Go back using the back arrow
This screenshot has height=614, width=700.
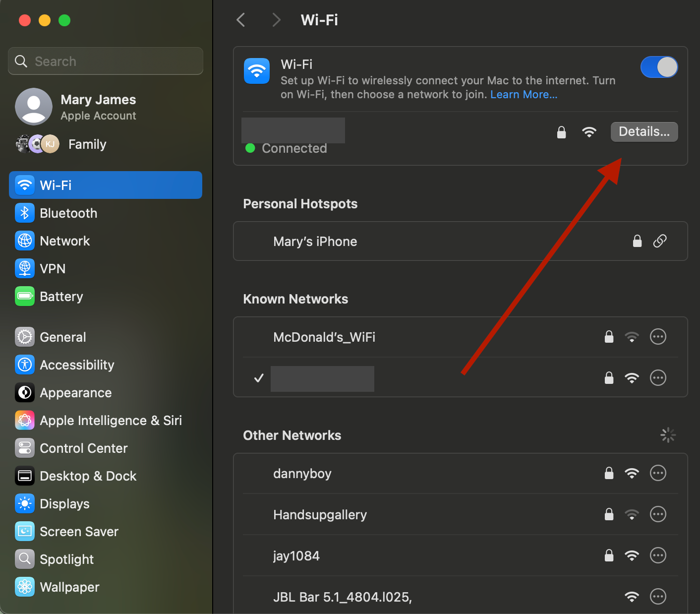click(241, 20)
